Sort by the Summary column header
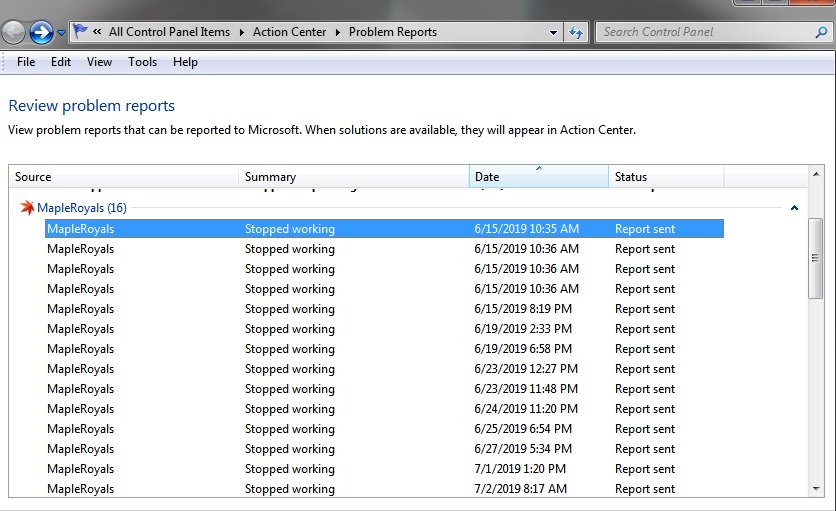 pos(354,177)
